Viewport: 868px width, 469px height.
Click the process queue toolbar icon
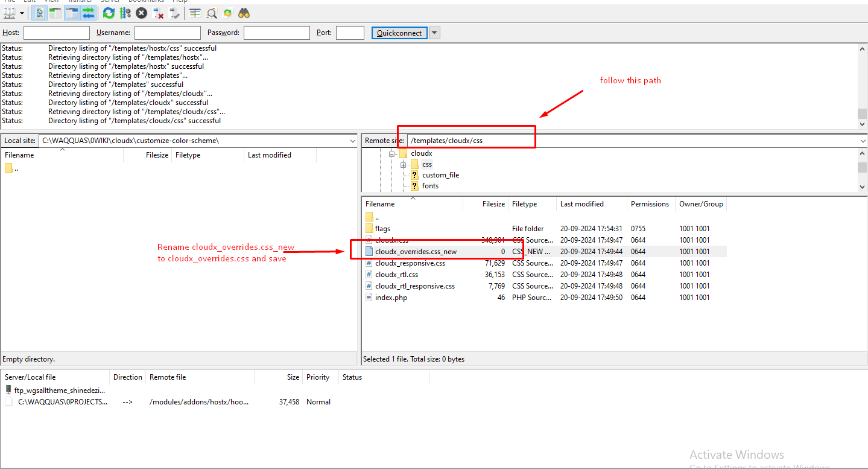click(125, 13)
